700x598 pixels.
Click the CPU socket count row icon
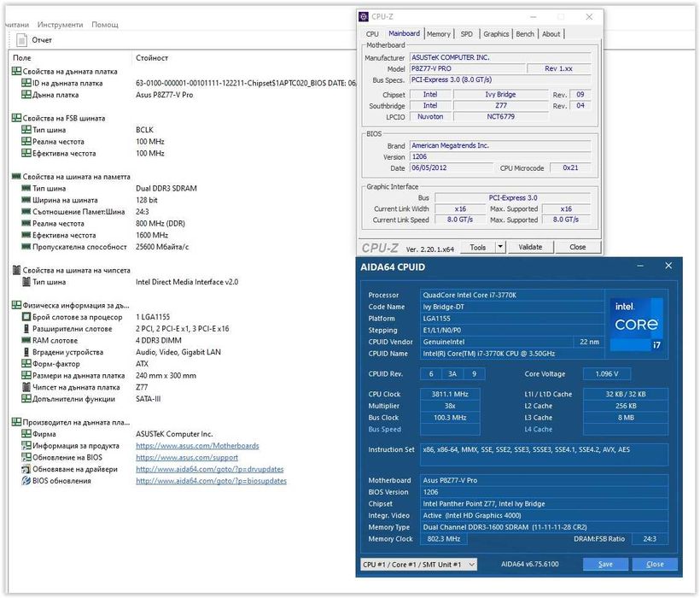[26, 317]
